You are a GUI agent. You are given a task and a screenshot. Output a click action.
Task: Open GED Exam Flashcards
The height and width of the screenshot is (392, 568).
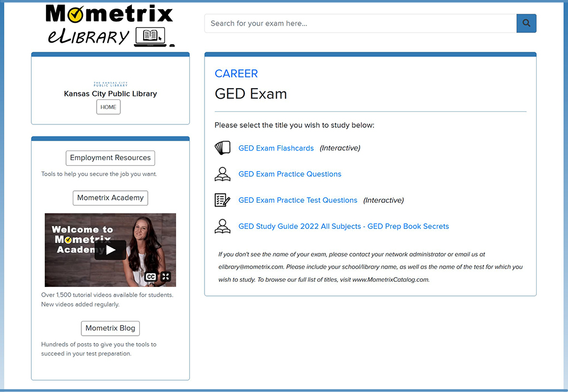(x=276, y=148)
